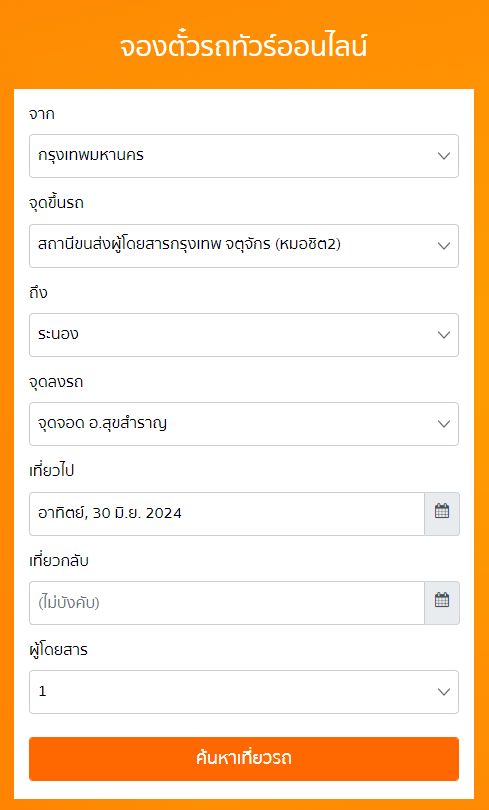The width and height of the screenshot is (489, 810).
Task: Open the จุดขึ้นรถ dropdown with หมอชิต2
Action: click(x=244, y=246)
